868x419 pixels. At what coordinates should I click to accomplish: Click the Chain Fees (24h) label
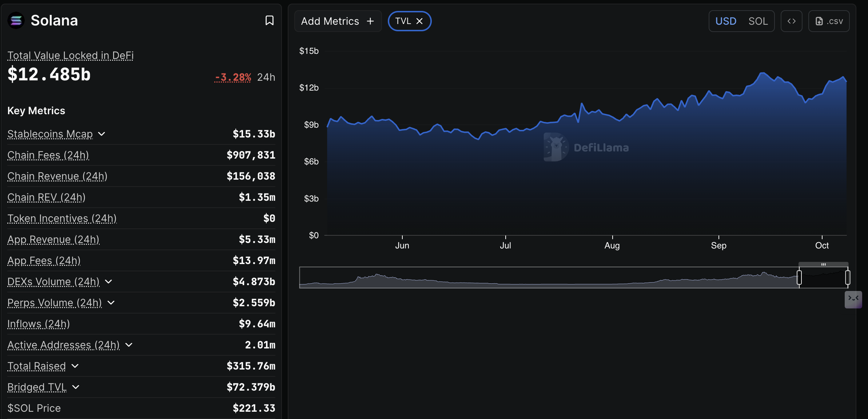click(x=48, y=155)
